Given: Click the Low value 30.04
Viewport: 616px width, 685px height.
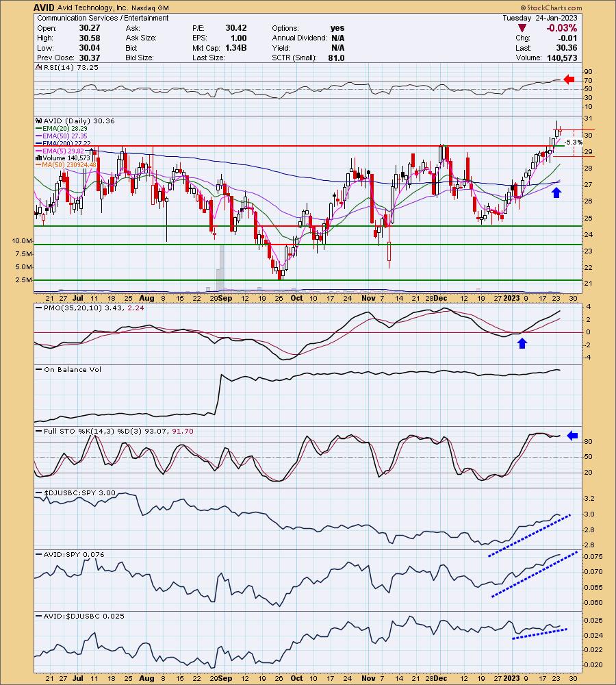Looking at the screenshot, I should pyautogui.click(x=90, y=48).
